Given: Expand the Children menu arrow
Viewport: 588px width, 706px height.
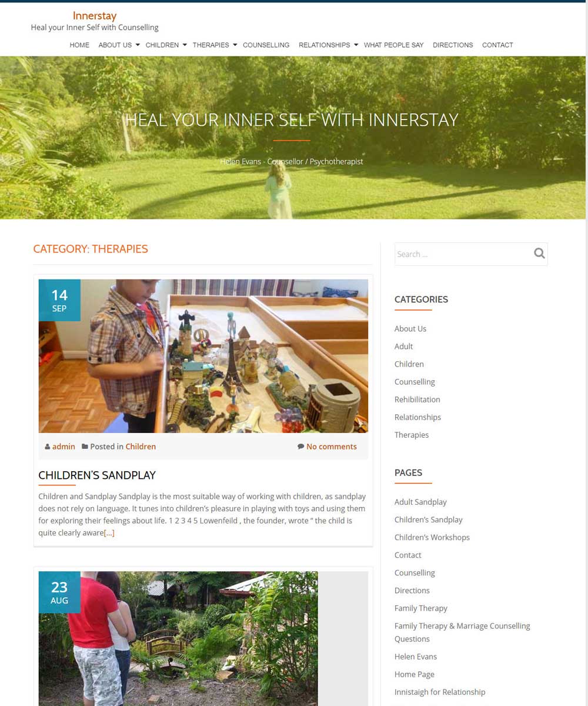Looking at the screenshot, I should click(x=184, y=45).
